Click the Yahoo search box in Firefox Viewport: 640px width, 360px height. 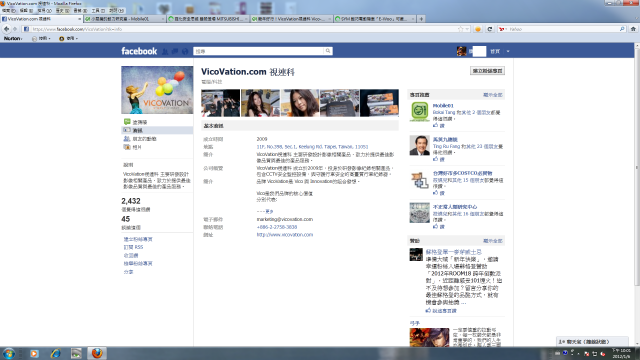pyautogui.click(x=563, y=29)
